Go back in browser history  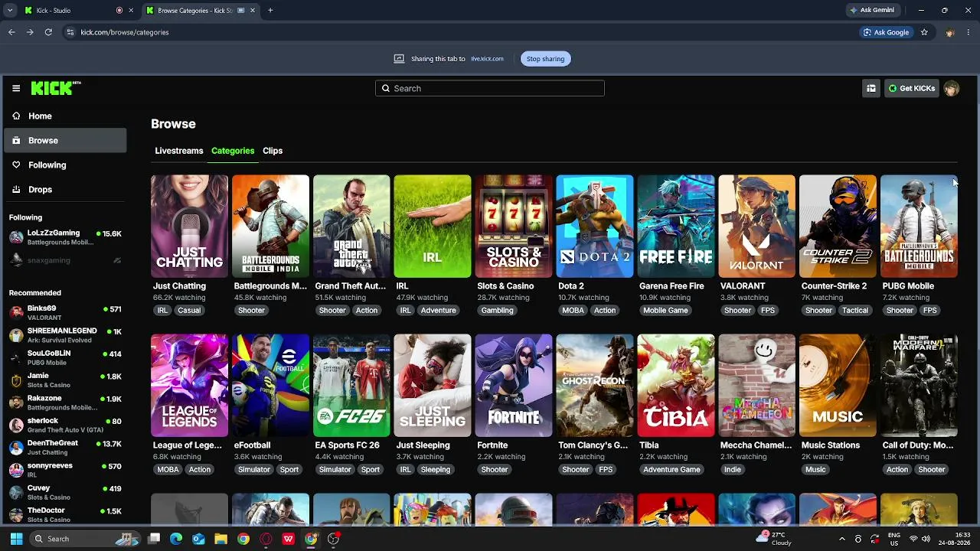pos(11,32)
